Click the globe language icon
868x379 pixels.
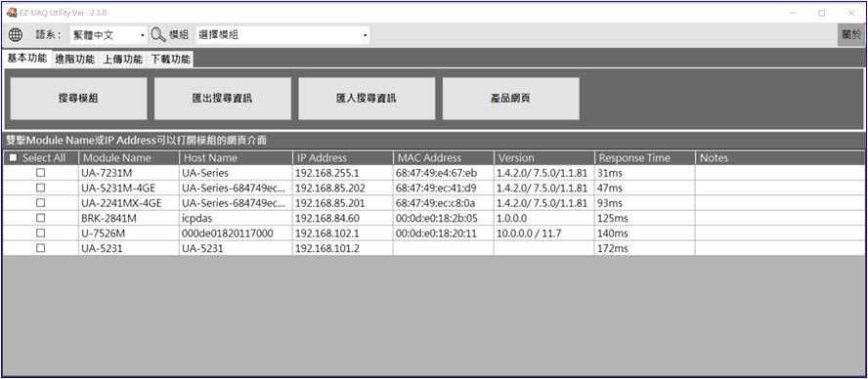click(16, 35)
